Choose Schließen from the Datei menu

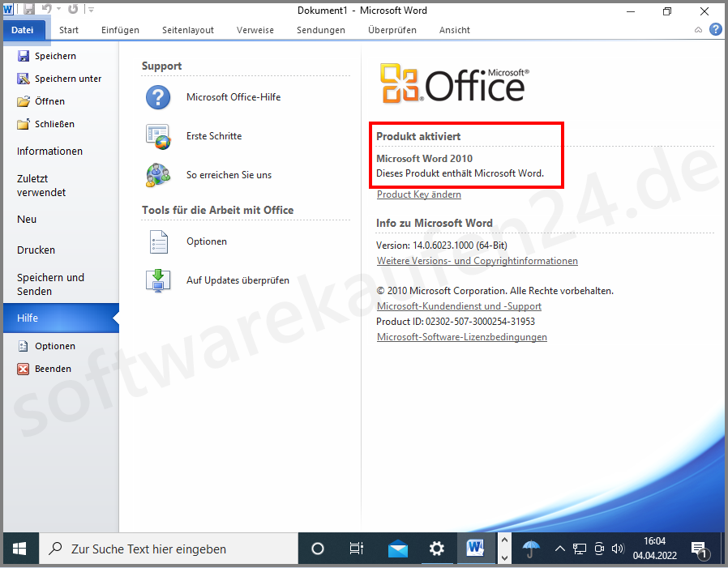click(x=45, y=124)
